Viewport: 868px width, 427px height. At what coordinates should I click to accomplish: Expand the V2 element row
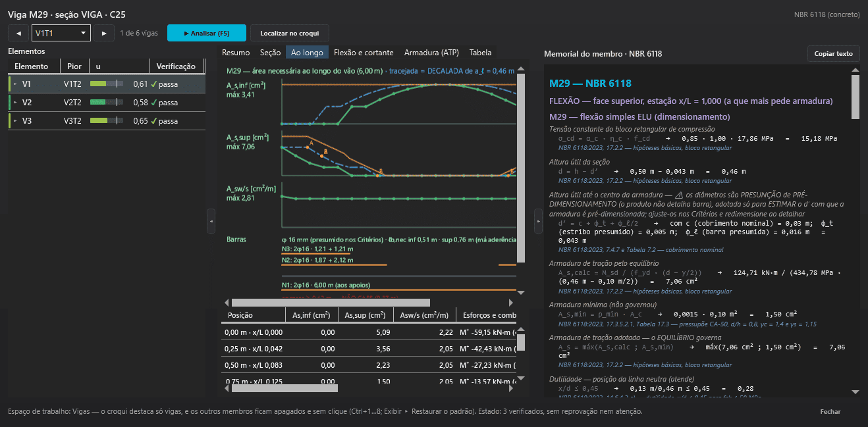click(x=15, y=103)
